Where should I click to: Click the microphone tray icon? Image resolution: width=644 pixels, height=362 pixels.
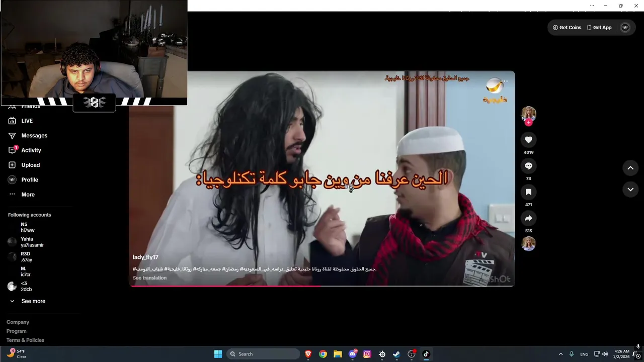[572, 354]
